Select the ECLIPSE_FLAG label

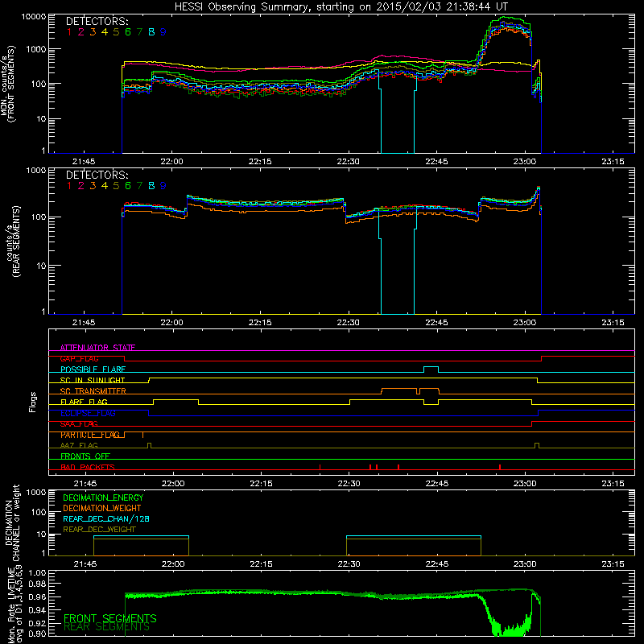click(x=88, y=413)
